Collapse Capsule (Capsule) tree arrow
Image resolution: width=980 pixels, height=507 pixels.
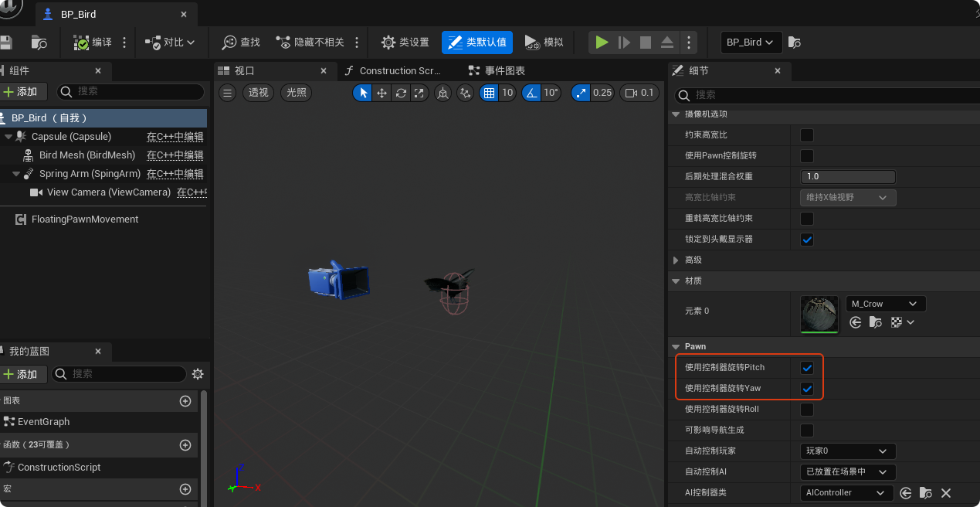[8, 137]
